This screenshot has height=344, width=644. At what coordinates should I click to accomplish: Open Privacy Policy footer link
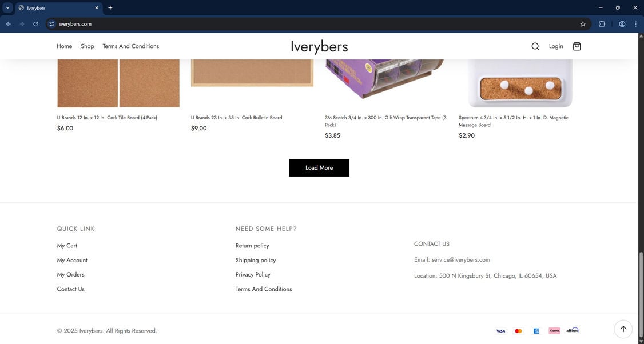pyautogui.click(x=253, y=275)
